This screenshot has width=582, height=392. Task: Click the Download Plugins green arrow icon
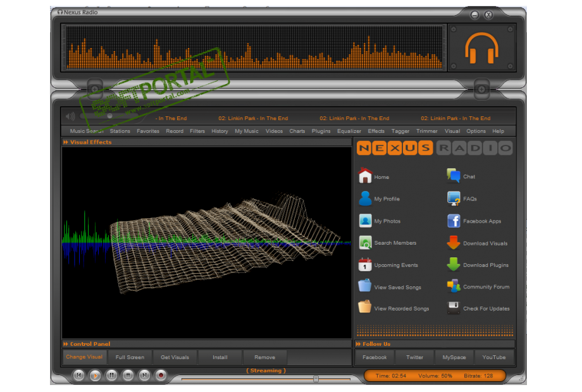454,265
